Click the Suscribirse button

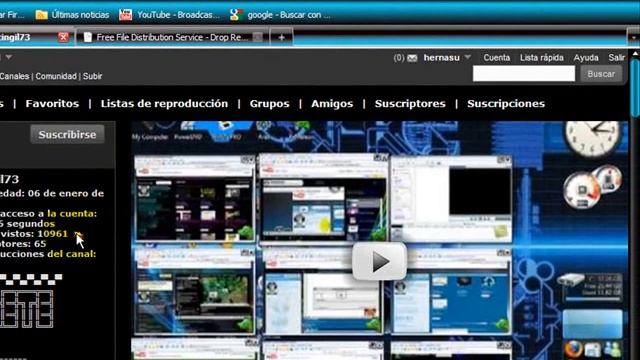[x=67, y=134]
